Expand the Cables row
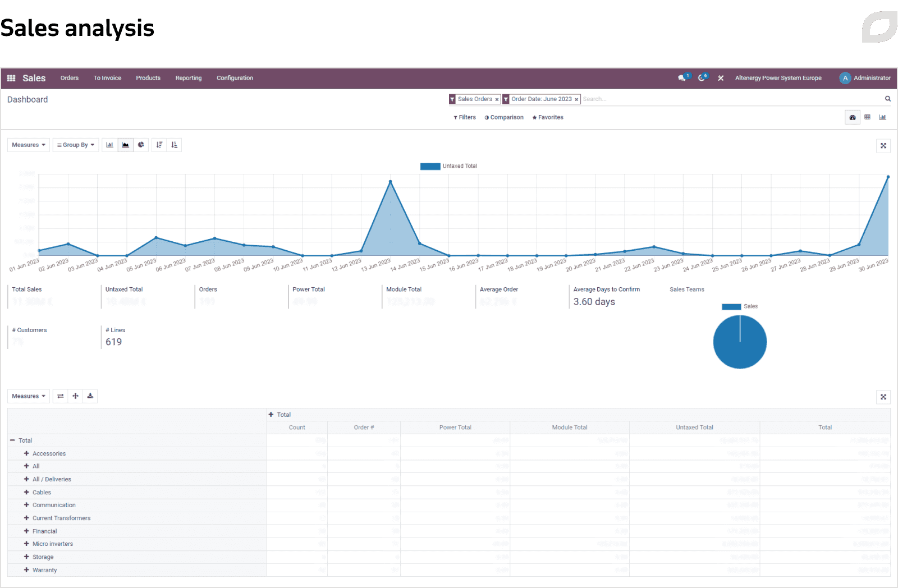This screenshot has width=898, height=588. click(x=26, y=492)
